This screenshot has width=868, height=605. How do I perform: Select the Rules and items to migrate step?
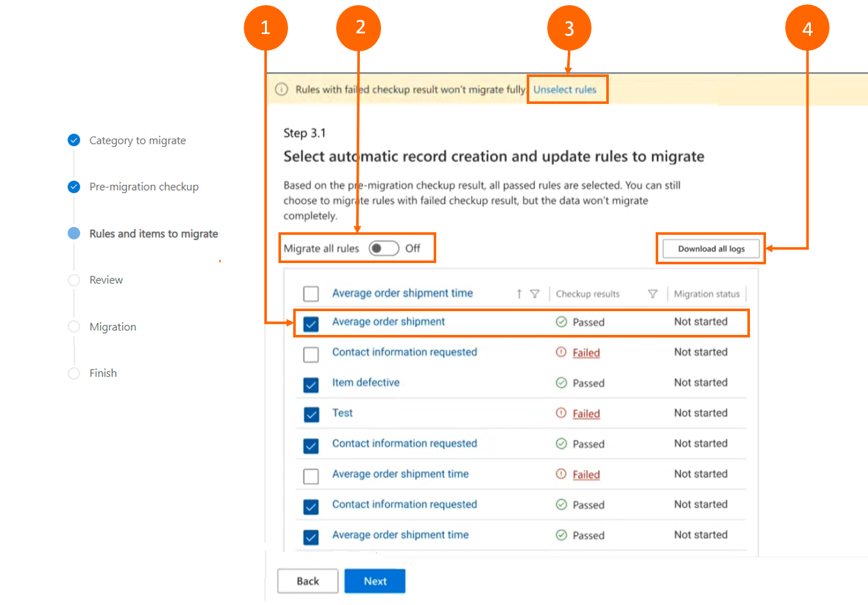tap(153, 234)
